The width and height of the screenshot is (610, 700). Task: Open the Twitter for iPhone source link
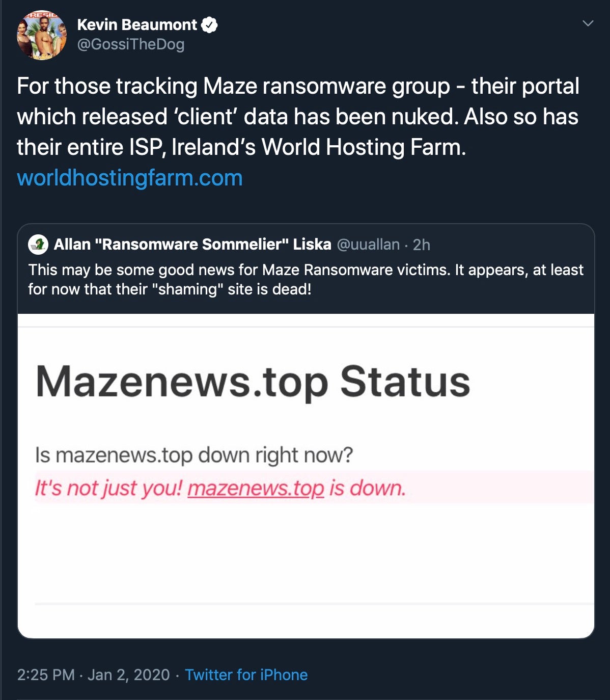(x=246, y=675)
